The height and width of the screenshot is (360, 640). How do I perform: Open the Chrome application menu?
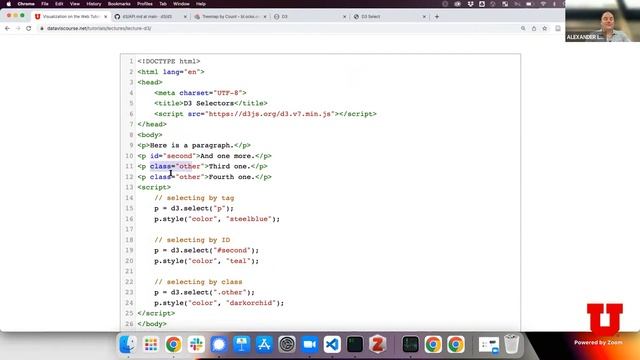click(26, 4)
